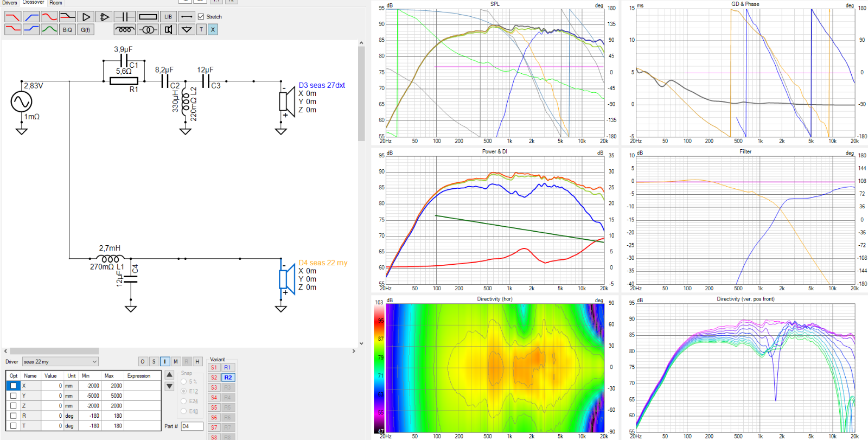
Task: Add a BiQ biquad block
Action: [x=67, y=29]
